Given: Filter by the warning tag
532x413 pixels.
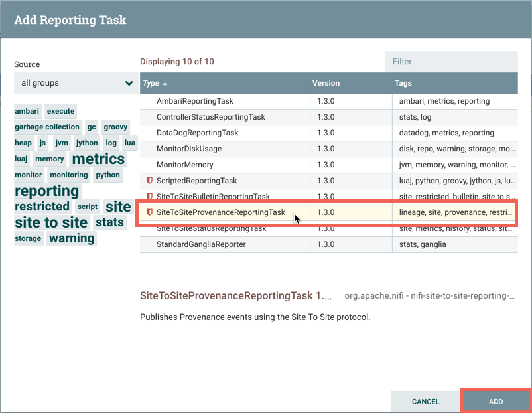Looking at the screenshot, I should click(72, 238).
